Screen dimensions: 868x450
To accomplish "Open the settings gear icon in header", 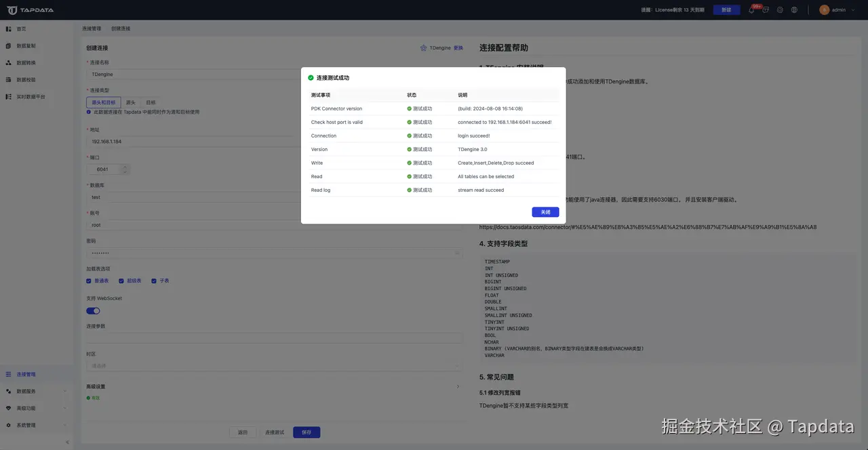I will pos(780,10).
